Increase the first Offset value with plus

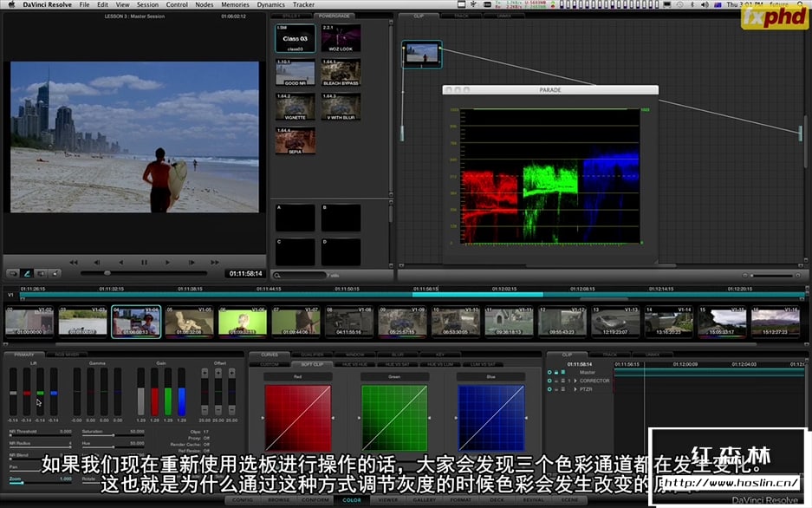click(205, 373)
